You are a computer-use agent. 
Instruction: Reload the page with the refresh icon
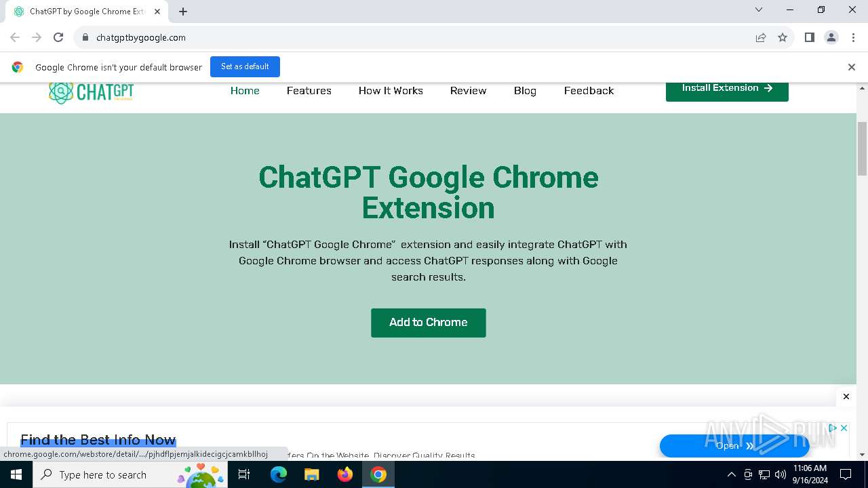58,37
